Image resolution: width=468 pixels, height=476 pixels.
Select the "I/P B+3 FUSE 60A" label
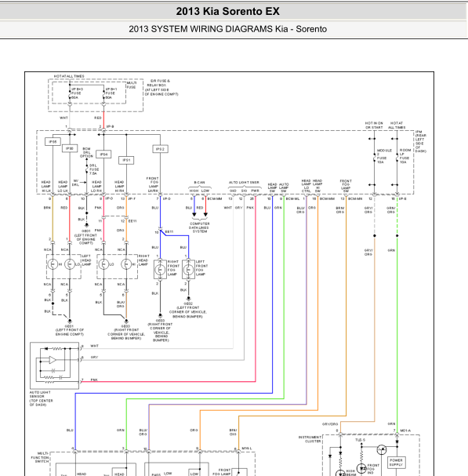[x=76, y=93]
